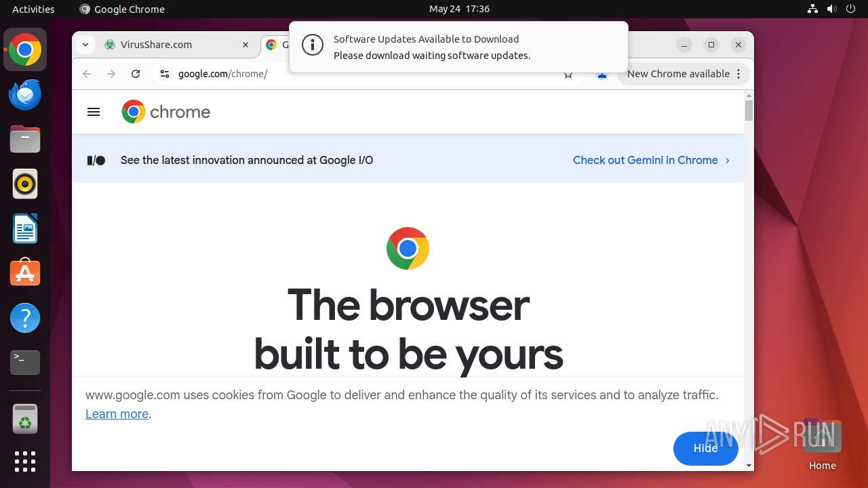Open the Learn more cookies link
Screen dimensions: 868x488
click(x=117, y=413)
